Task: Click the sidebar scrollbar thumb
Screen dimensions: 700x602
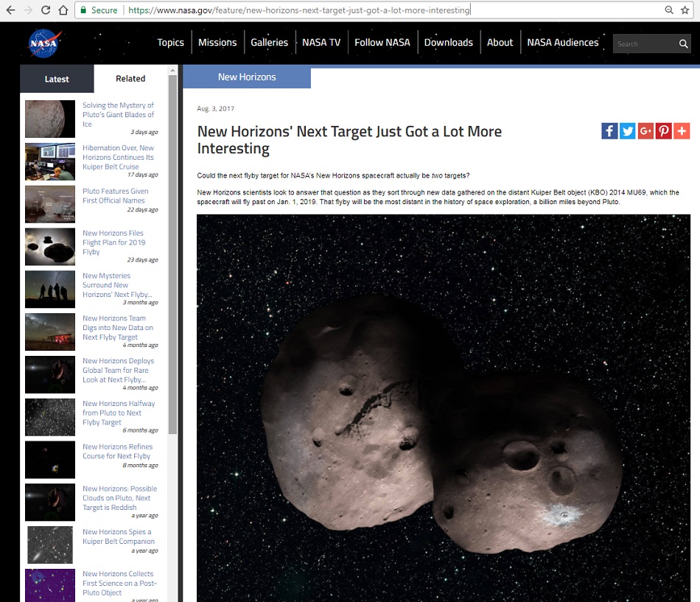Action: point(172,254)
